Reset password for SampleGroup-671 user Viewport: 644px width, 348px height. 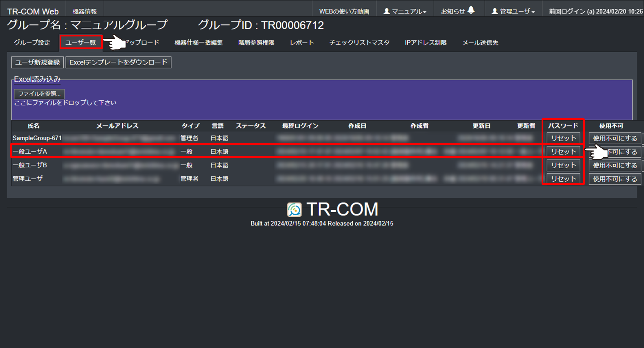(x=563, y=138)
